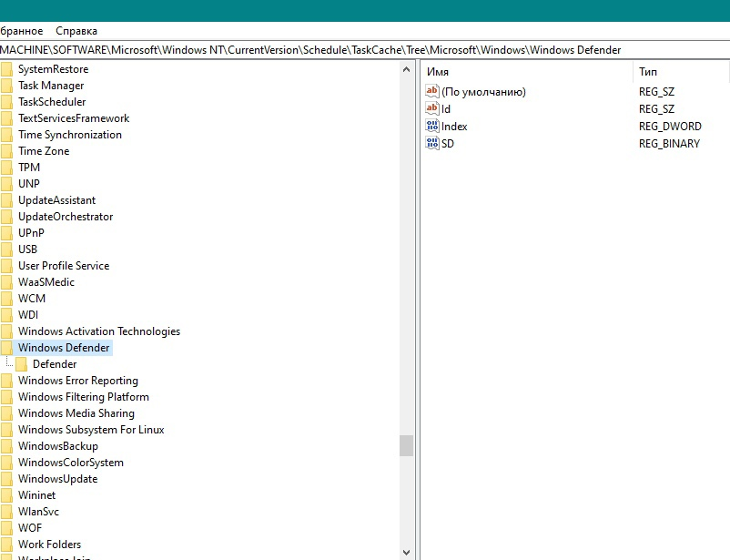Select the UNP key
This screenshot has height=560, width=730.
29,184
